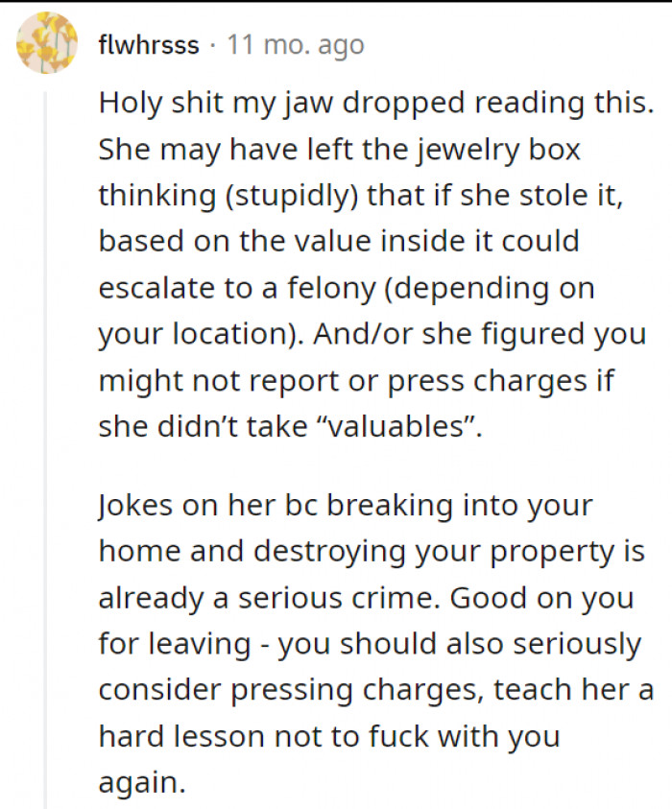Open the flwhrsss user profile link
This screenshot has height=809, width=672.
click(148, 45)
